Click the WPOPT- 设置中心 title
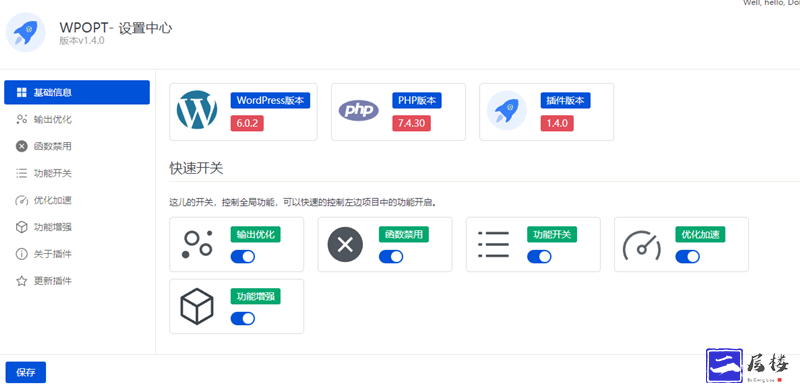Viewport: 800px width, 387px height. coord(116,28)
